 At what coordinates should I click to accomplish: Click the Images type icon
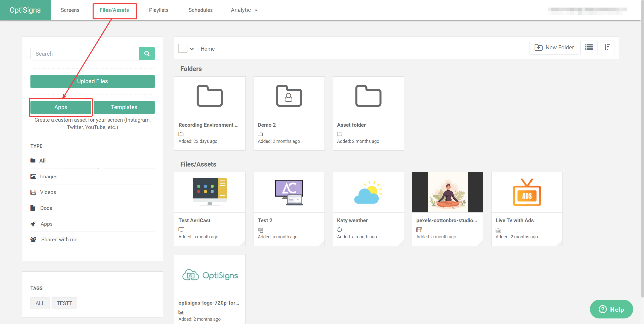click(x=33, y=176)
